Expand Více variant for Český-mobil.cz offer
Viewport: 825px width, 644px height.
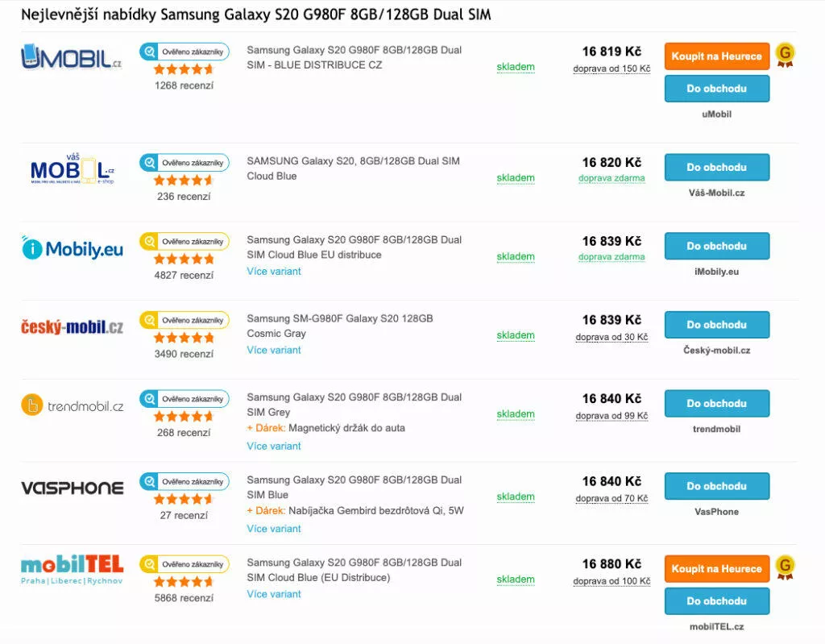[x=274, y=350]
